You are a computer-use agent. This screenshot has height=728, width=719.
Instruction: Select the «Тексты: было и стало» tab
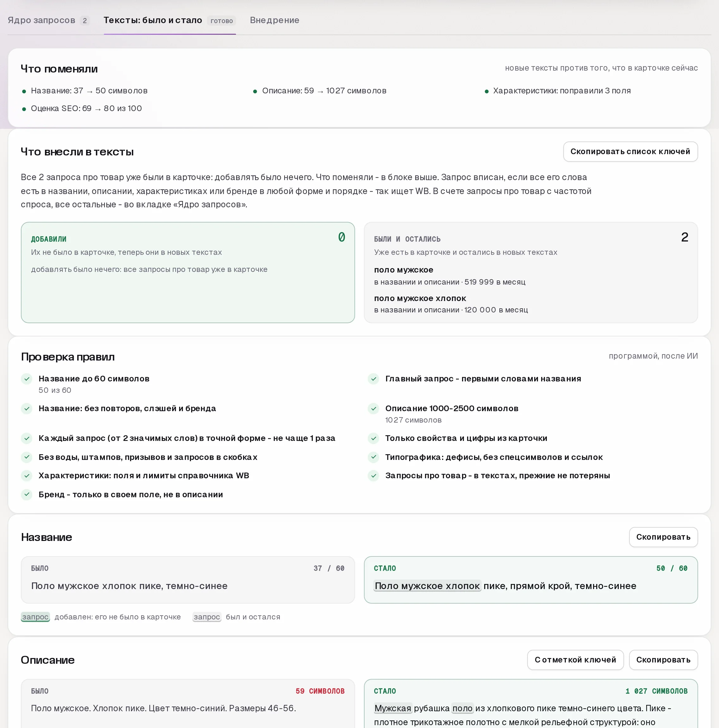click(x=170, y=20)
